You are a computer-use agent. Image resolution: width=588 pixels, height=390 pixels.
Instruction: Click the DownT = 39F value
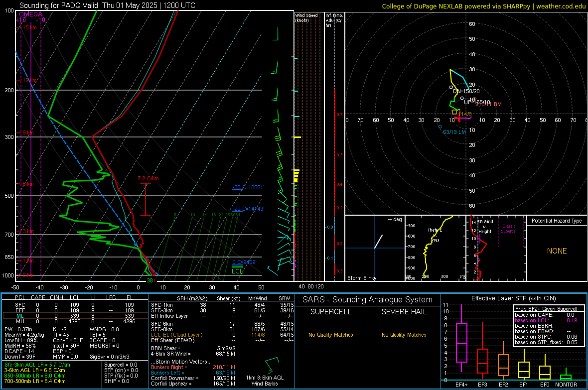19,357
